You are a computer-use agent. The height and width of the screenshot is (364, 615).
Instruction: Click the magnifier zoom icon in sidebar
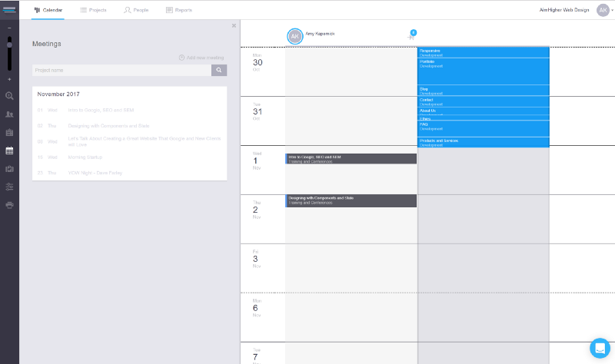click(x=9, y=96)
